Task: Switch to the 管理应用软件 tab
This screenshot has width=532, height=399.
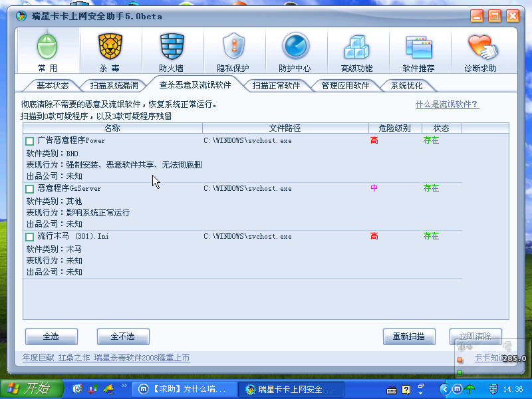Action: pos(345,86)
